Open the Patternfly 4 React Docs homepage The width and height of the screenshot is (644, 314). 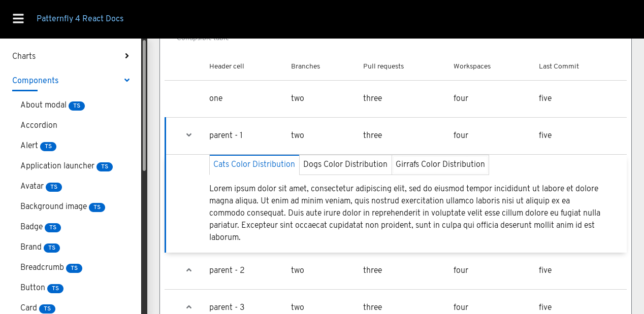(x=80, y=18)
